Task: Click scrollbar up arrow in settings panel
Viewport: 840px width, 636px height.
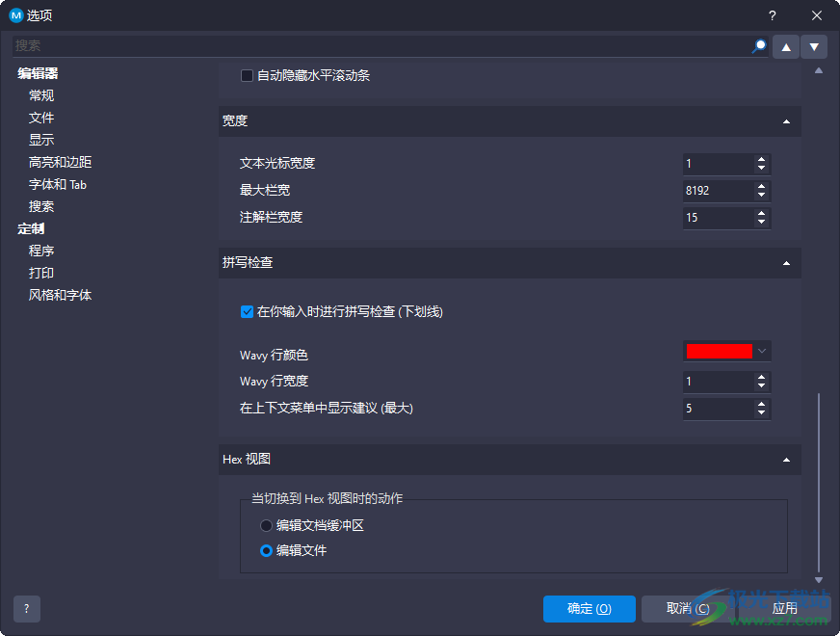Action: pos(819,70)
